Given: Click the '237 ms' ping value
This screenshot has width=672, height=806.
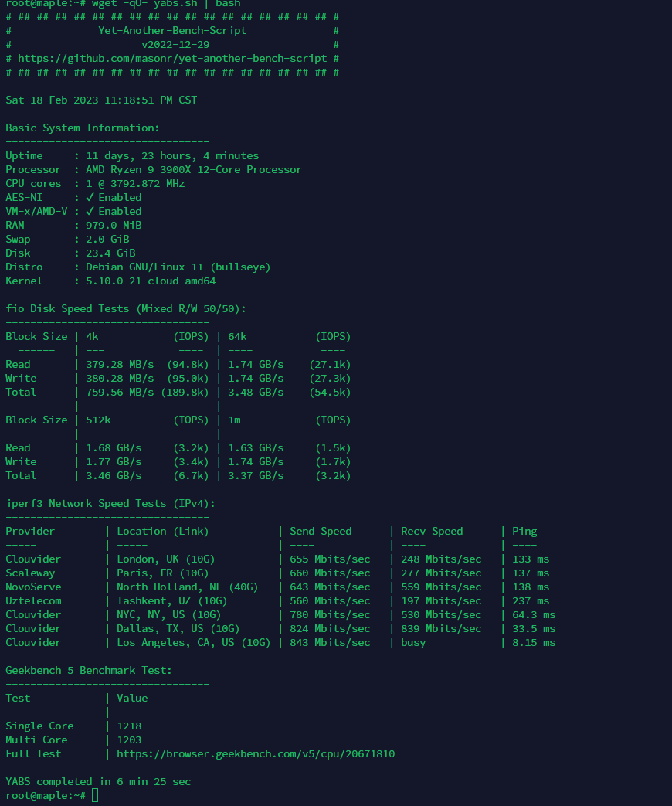Looking at the screenshot, I should pos(531,601).
